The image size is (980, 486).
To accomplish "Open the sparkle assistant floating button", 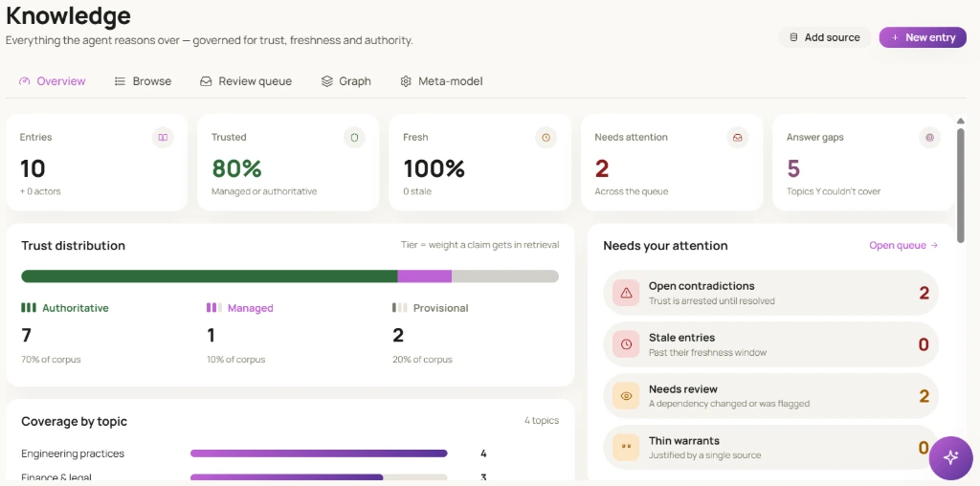I will point(950,458).
